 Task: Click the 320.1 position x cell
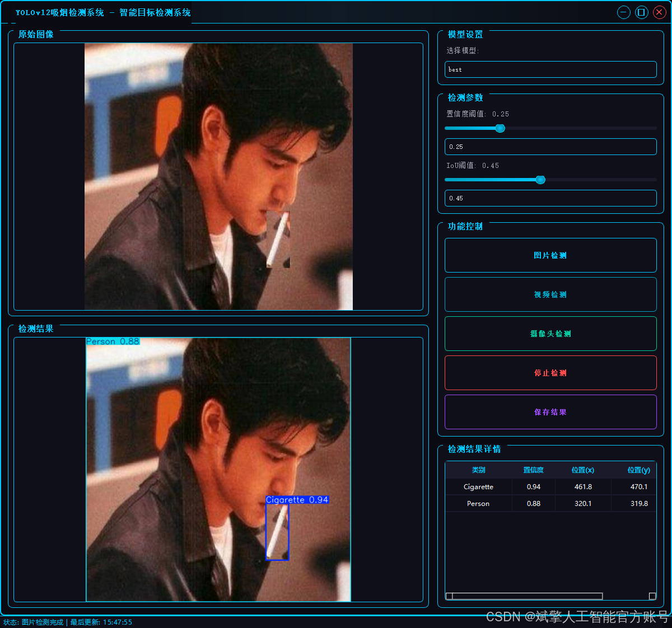pos(583,504)
